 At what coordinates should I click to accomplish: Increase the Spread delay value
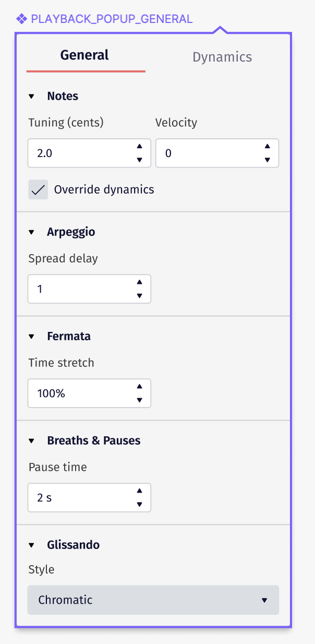tap(139, 282)
